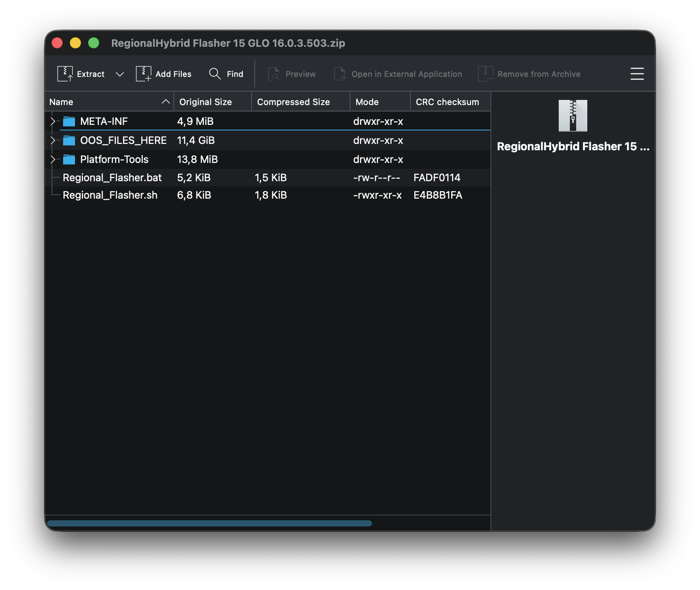
Task: Click the Extract label
Action: pyautogui.click(x=90, y=74)
